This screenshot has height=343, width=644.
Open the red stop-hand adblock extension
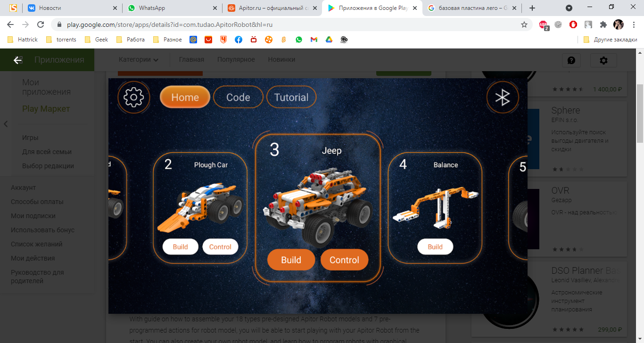[x=573, y=24]
